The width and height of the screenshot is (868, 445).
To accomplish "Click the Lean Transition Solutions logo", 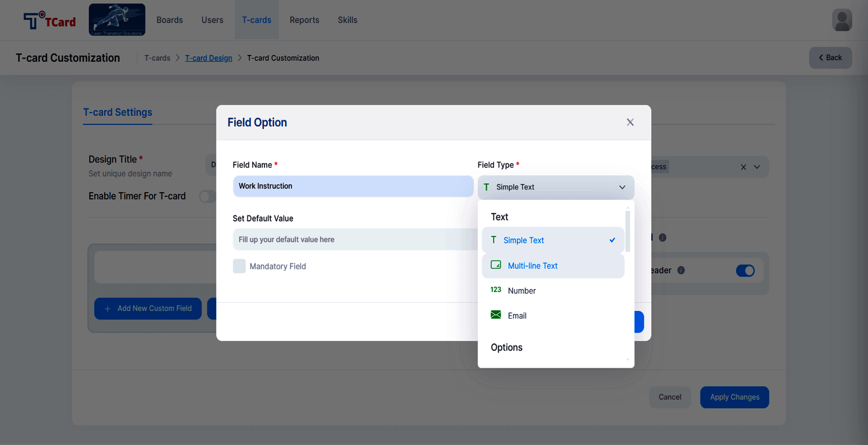I will [117, 20].
